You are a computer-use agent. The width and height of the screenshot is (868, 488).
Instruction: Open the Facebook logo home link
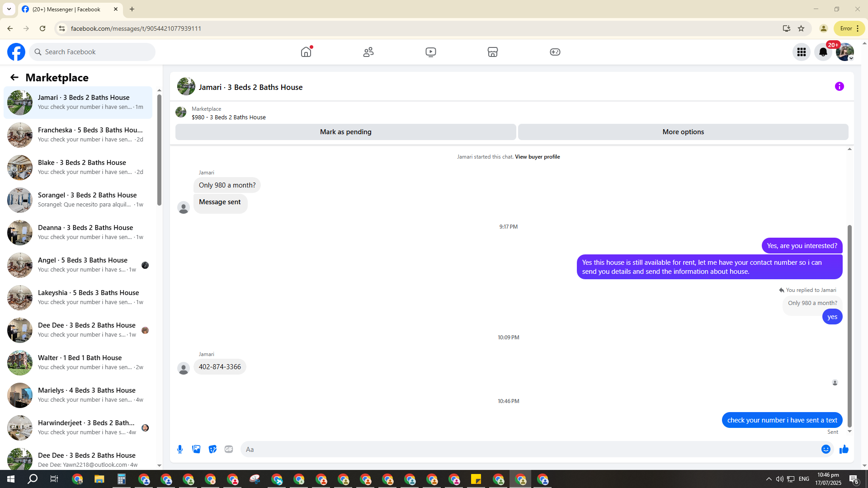[x=16, y=52]
